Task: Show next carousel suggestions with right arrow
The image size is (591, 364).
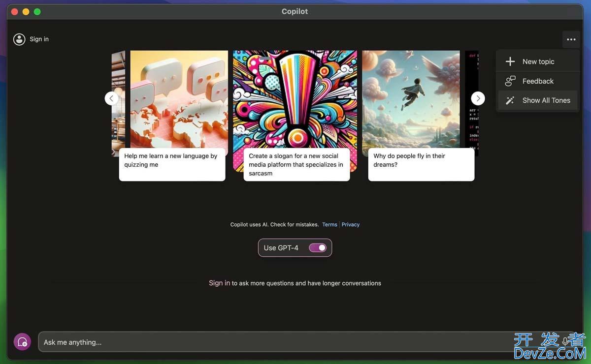Action: click(x=478, y=98)
